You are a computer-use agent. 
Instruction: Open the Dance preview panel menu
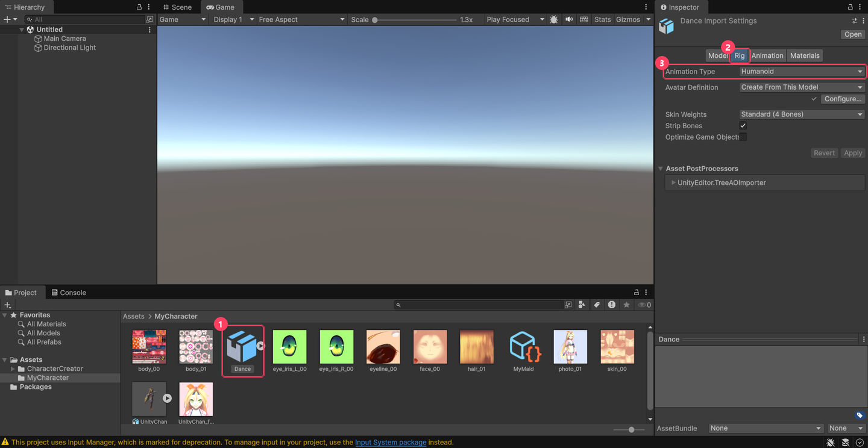click(863, 340)
